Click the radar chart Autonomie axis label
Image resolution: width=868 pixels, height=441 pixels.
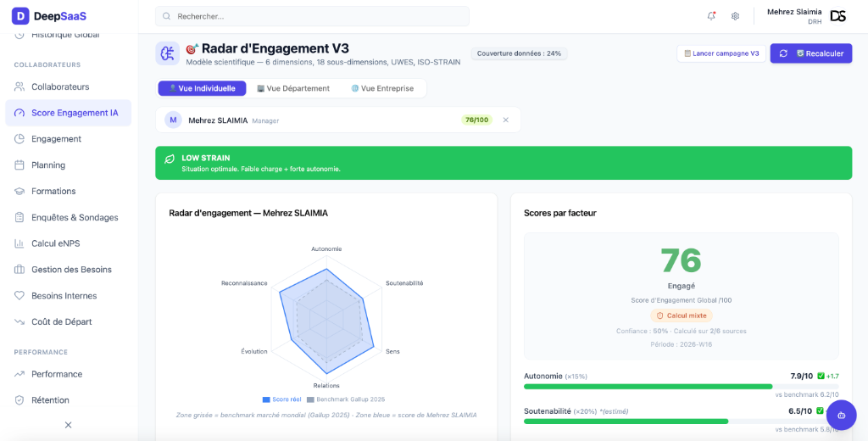pyautogui.click(x=326, y=249)
